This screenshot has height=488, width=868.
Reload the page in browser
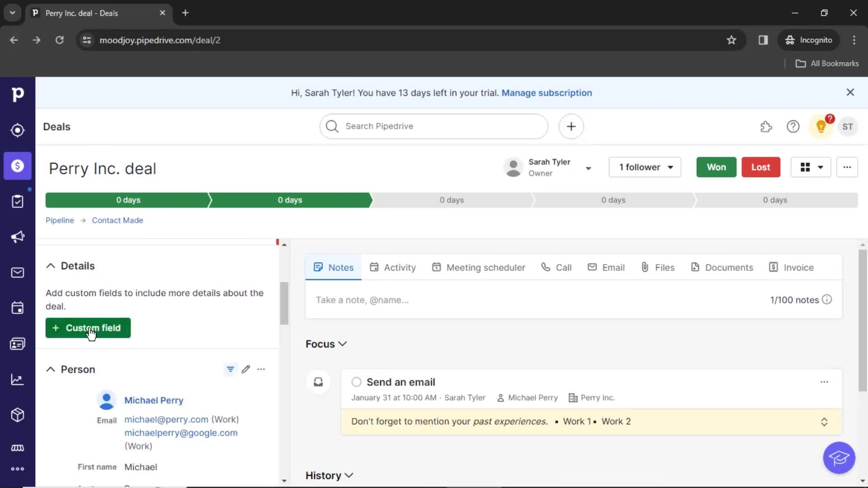pyautogui.click(x=59, y=40)
